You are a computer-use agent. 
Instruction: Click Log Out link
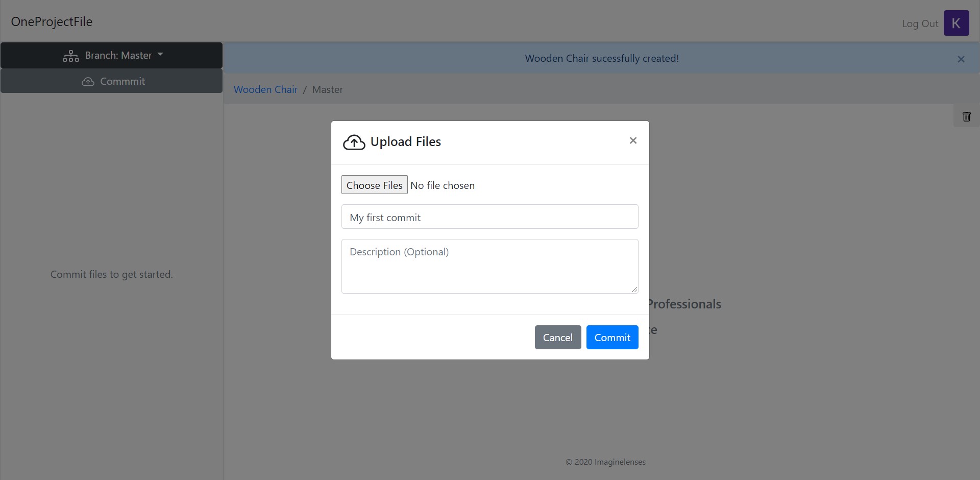[920, 23]
